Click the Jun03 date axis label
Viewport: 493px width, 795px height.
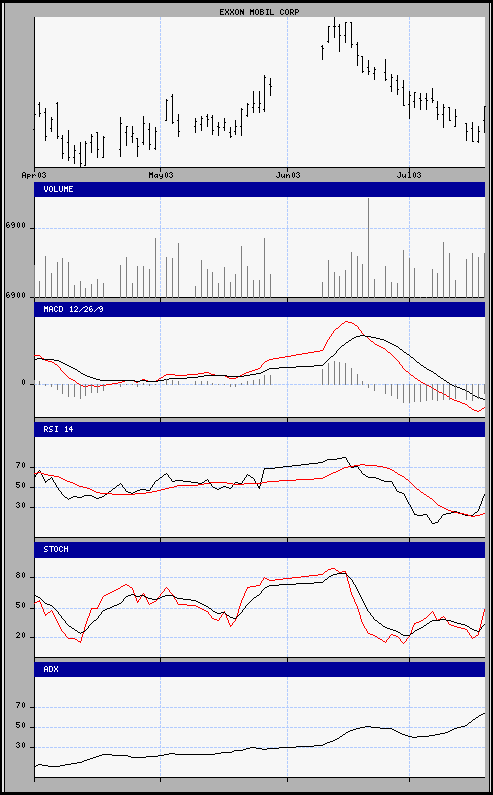(x=288, y=175)
